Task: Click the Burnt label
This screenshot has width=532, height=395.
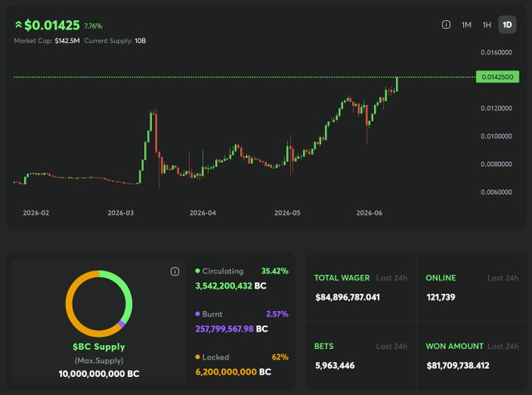Action: click(x=212, y=314)
